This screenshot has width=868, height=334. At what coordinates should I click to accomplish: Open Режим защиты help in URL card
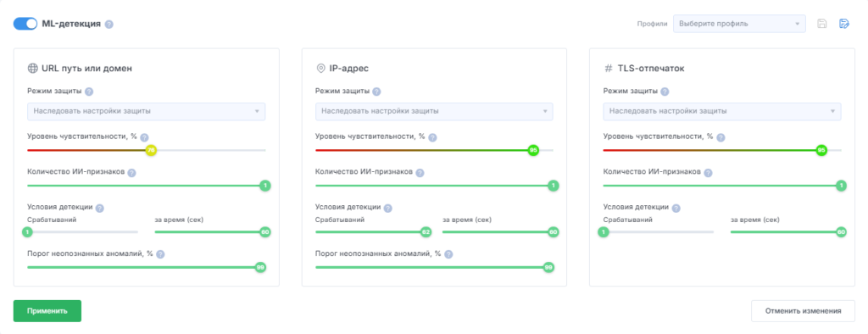point(89,92)
